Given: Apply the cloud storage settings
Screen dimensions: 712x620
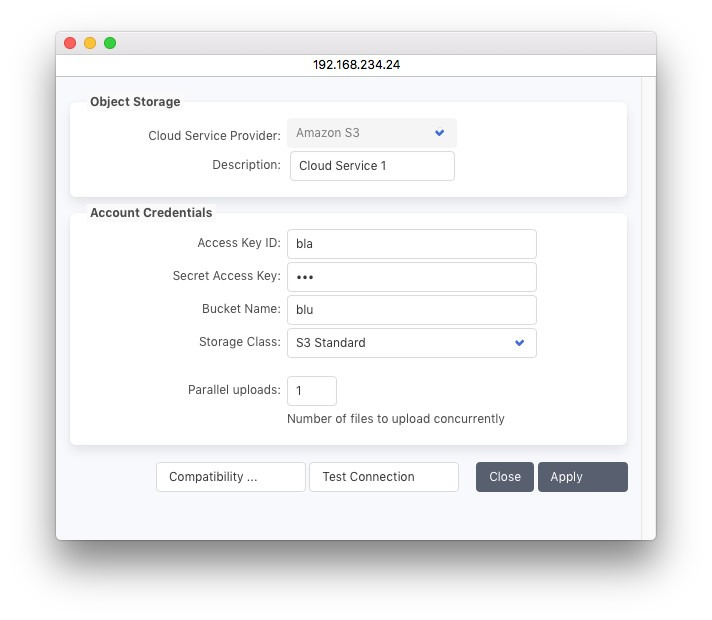Looking at the screenshot, I should click(x=582, y=477).
